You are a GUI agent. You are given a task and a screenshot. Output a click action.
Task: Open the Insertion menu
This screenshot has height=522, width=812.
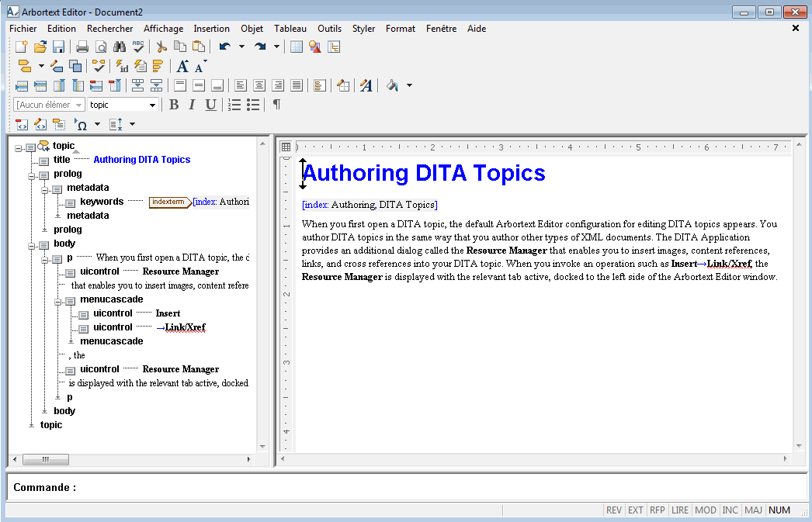(211, 29)
